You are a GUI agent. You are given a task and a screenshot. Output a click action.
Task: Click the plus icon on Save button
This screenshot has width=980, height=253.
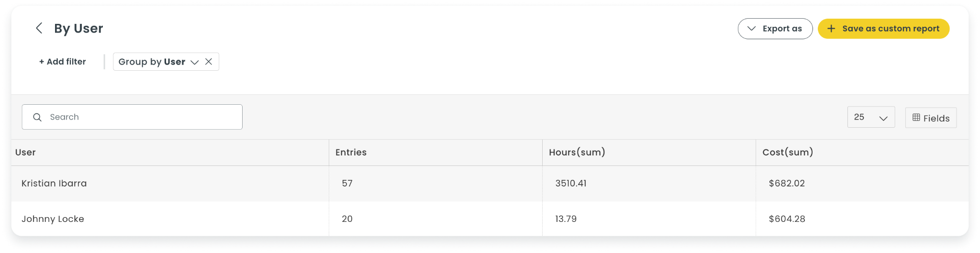(x=832, y=29)
